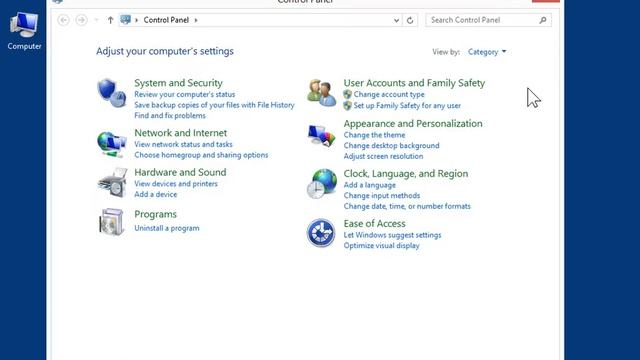
Task: Click the Forward navigation arrow
Action: (x=82, y=20)
